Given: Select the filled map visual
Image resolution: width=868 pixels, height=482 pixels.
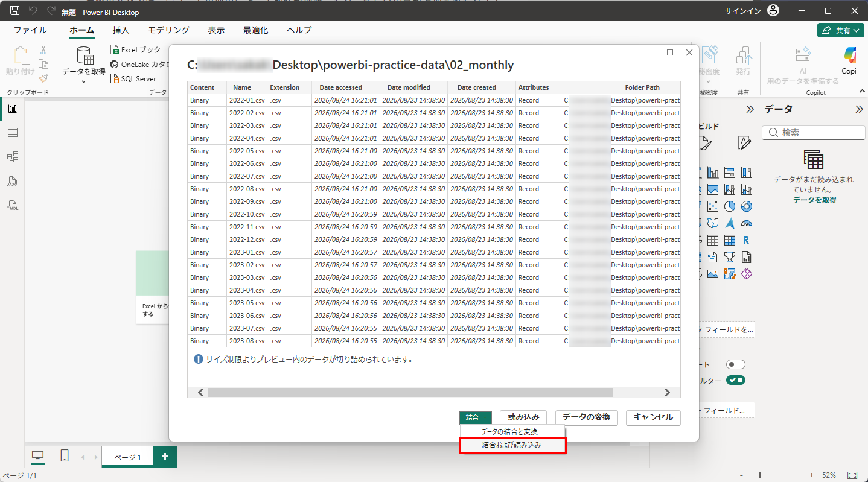Looking at the screenshot, I should click(x=713, y=223).
